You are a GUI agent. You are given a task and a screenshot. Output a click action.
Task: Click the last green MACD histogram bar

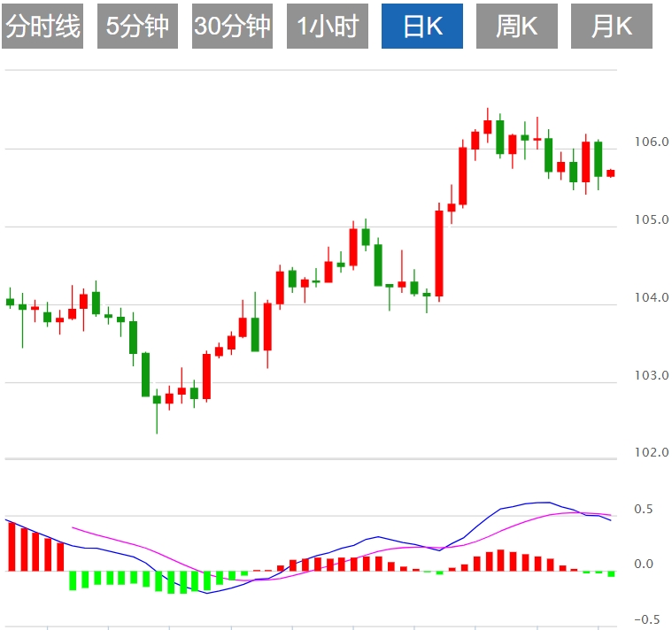(611, 574)
